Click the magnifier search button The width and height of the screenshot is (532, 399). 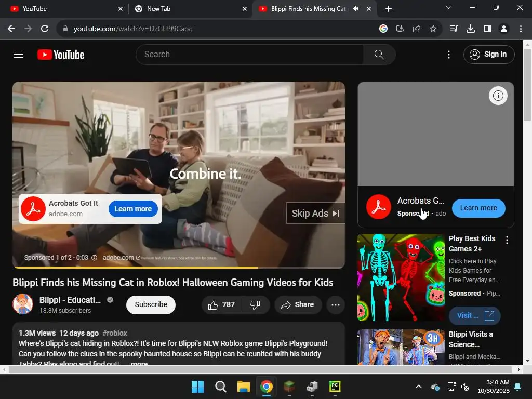[379, 54]
